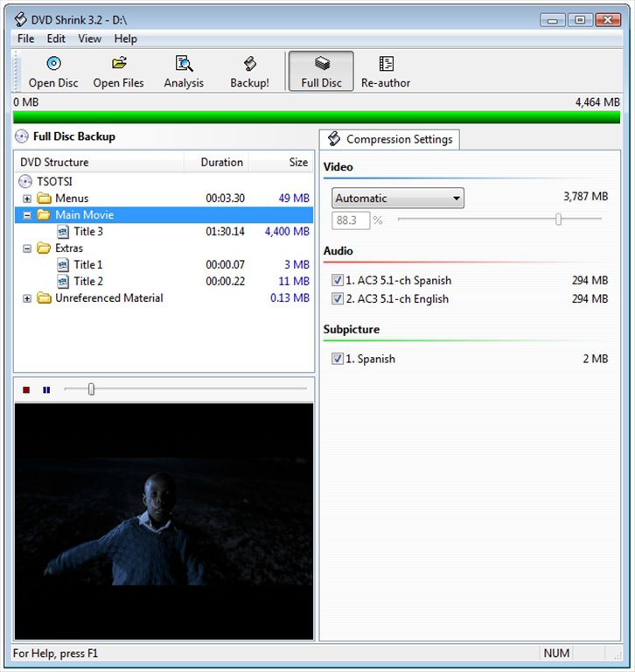This screenshot has width=635, height=672.
Task: Click the 01:30.14 duration value
Action: [225, 231]
